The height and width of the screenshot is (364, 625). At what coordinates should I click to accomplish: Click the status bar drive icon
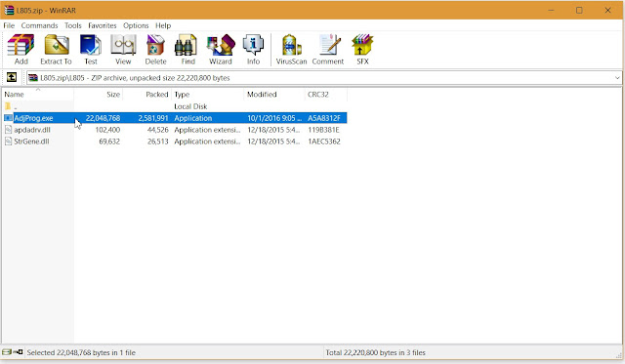click(7, 352)
